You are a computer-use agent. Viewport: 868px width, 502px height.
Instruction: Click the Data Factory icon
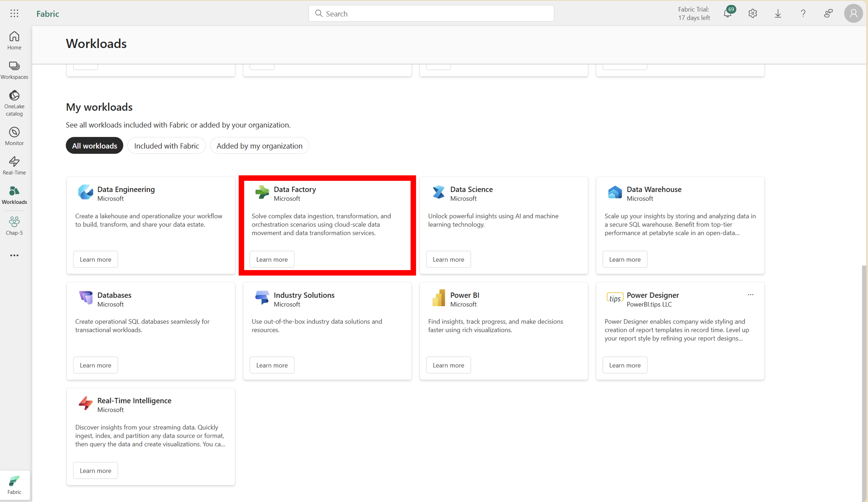click(262, 192)
